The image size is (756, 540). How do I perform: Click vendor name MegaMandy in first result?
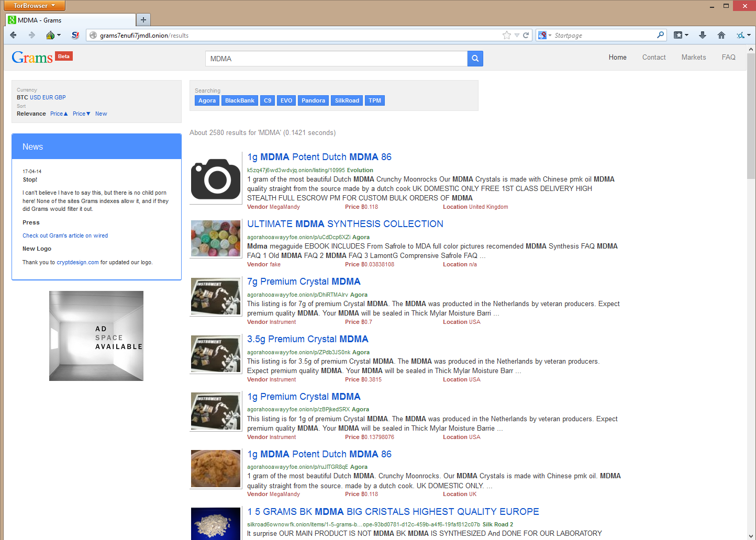tap(285, 207)
